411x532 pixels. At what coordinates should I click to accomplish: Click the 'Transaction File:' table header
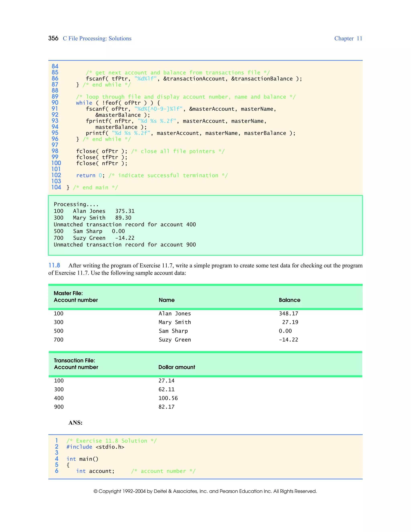click(x=74, y=361)
